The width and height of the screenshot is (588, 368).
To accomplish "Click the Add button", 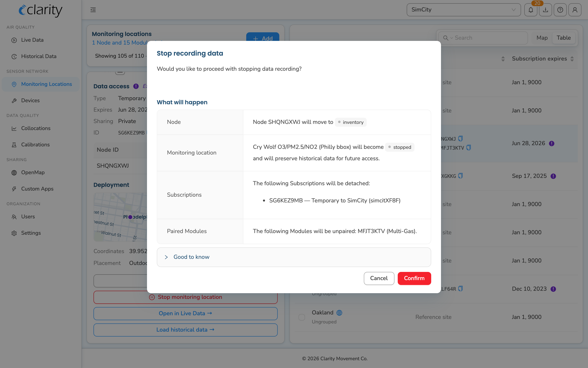I will (263, 37).
